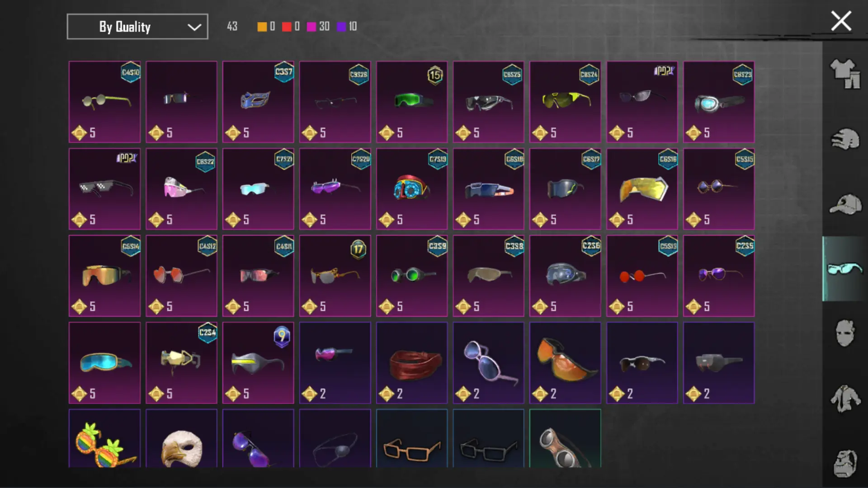
Task: Click the dropdown chevron arrow
Action: coord(194,27)
